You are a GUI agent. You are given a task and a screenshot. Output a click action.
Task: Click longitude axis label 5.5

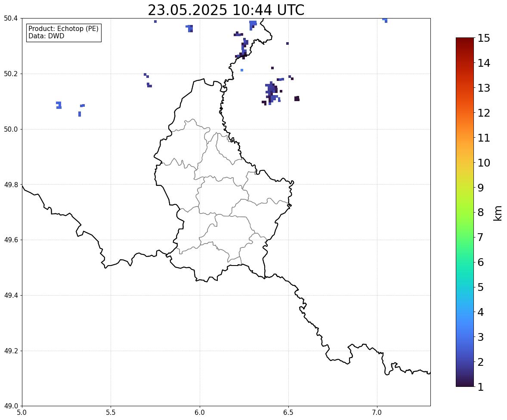[x=111, y=413]
